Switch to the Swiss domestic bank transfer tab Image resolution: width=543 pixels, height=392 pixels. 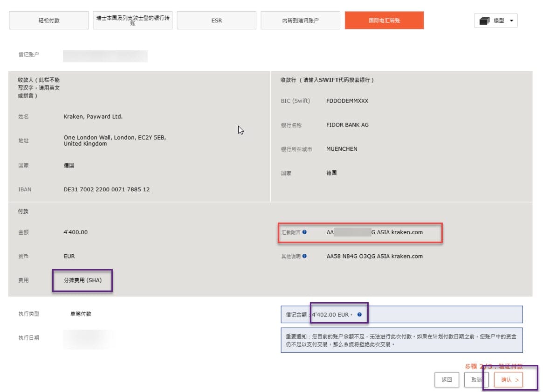tap(132, 20)
